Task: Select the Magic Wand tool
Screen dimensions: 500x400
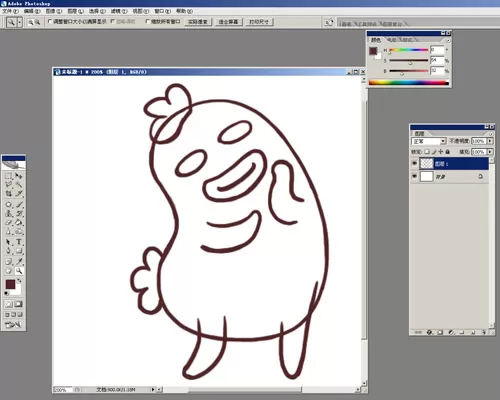Action: point(19,184)
